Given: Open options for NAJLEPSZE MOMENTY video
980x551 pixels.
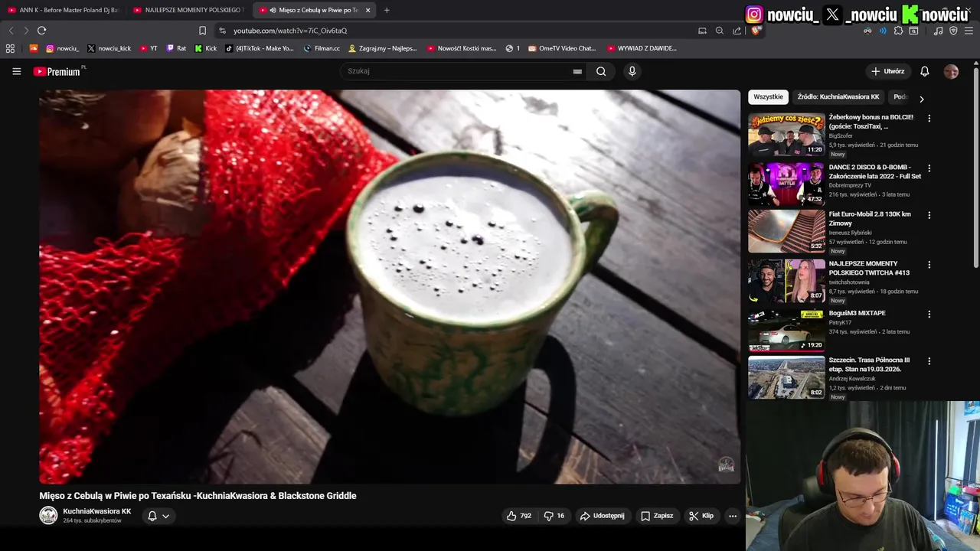Looking at the screenshot, I should point(929,265).
